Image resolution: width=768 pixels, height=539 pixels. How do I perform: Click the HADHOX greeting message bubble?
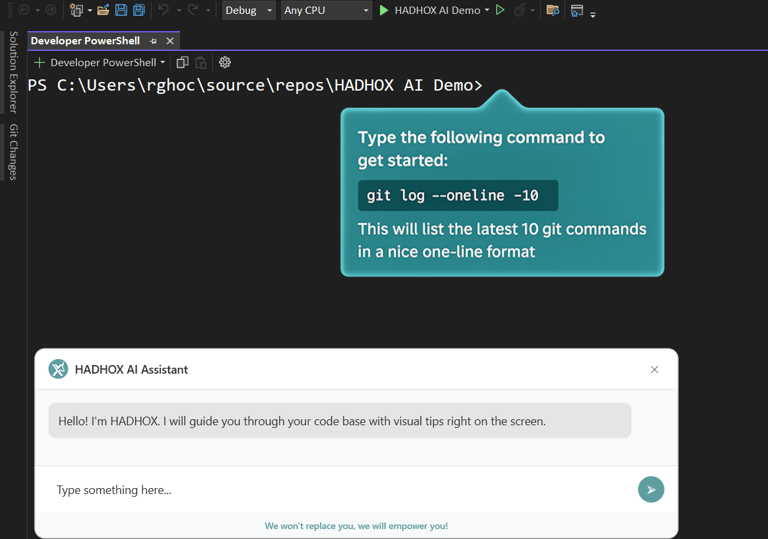pyautogui.click(x=339, y=420)
